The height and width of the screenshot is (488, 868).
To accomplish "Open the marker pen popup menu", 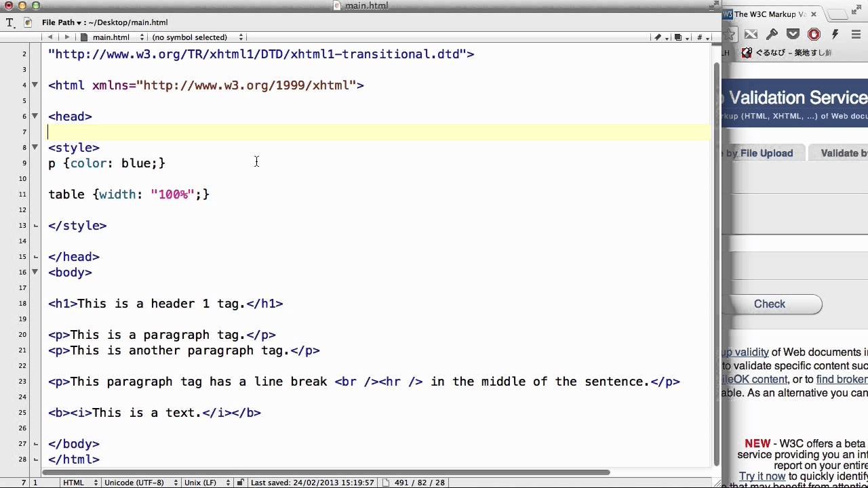I will coord(660,37).
